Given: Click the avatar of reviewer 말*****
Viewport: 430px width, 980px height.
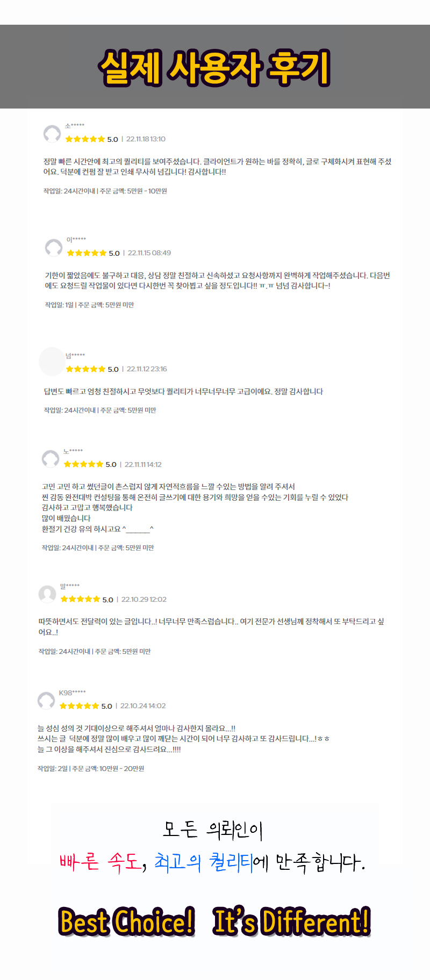Looking at the screenshot, I should tap(47, 594).
